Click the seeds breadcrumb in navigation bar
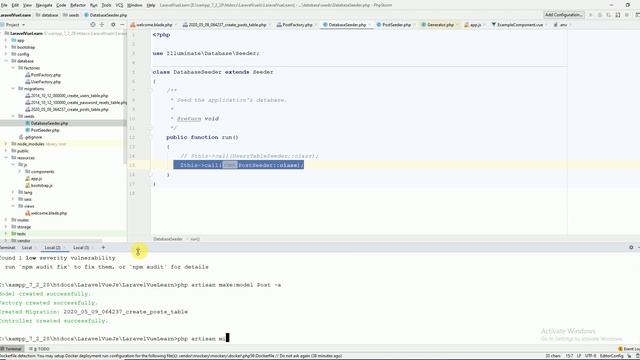Screen dimensions: 640x360 point(71,15)
